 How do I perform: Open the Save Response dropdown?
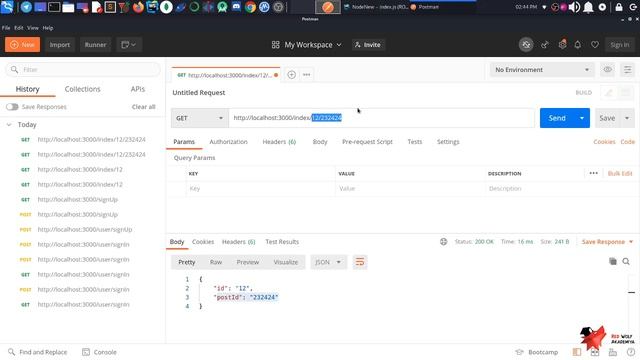point(607,242)
